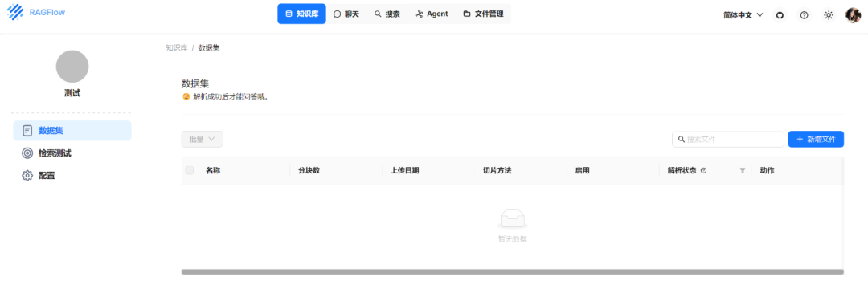Click the 名称 column header
Image resolution: width=868 pixels, height=297 pixels.
(213, 170)
